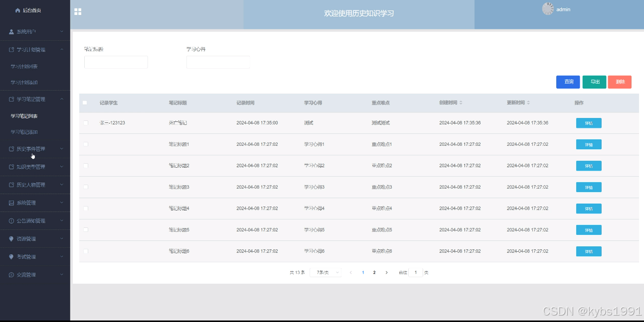Collapse 学习计划管理 with its chevron
644x322 pixels.
point(61,50)
